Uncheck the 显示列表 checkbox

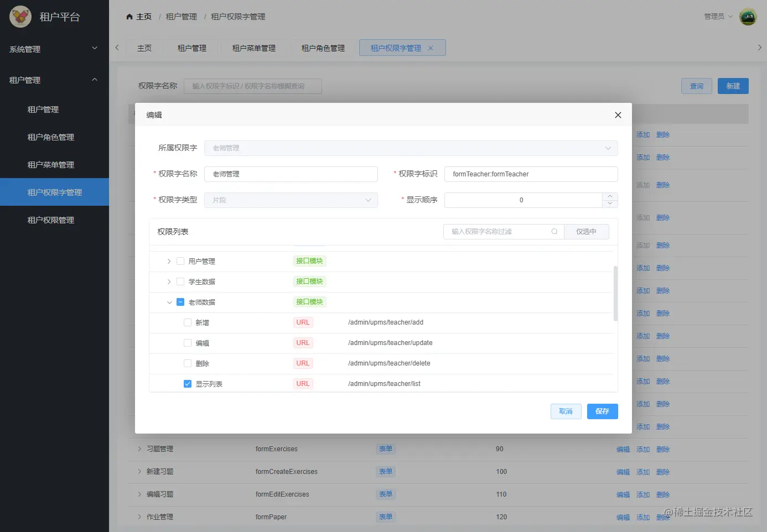click(188, 384)
